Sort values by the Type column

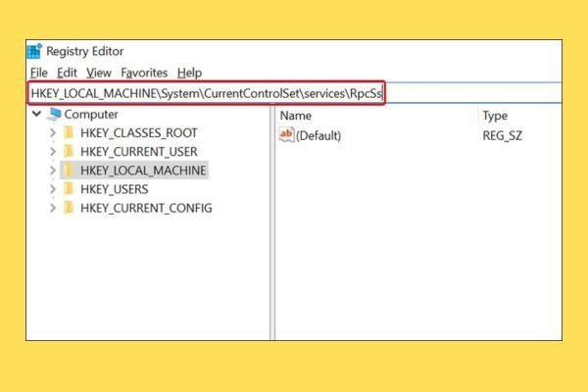pos(495,116)
